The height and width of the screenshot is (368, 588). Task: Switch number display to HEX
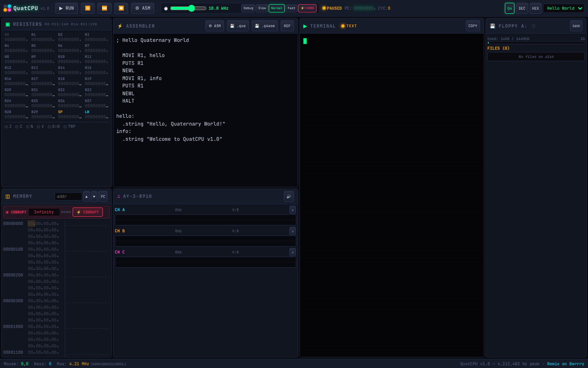coord(536,8)
